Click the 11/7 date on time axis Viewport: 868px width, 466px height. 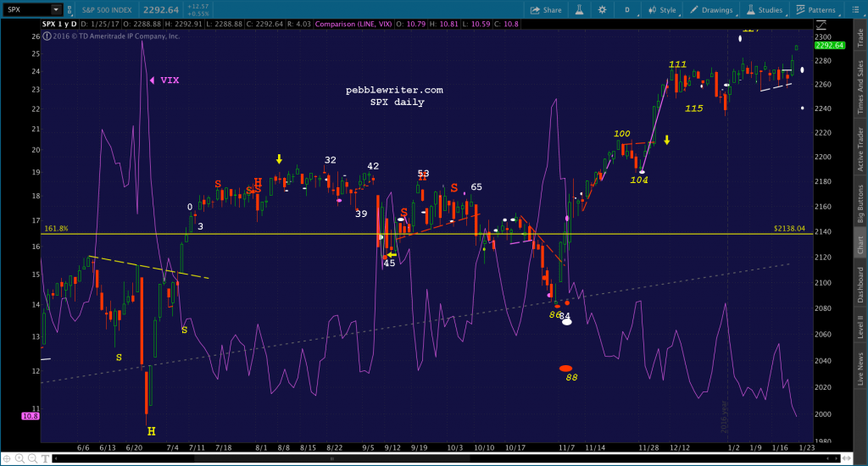point(566,447)
